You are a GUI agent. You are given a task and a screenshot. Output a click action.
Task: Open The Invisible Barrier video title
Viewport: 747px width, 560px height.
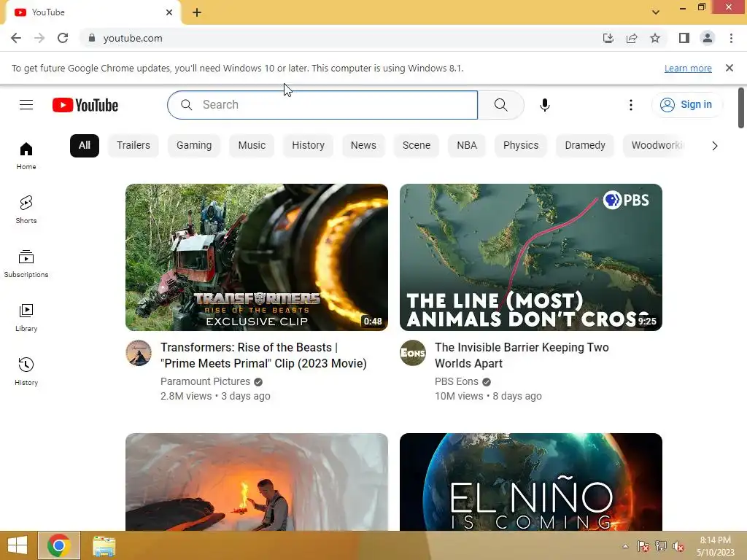522,355
